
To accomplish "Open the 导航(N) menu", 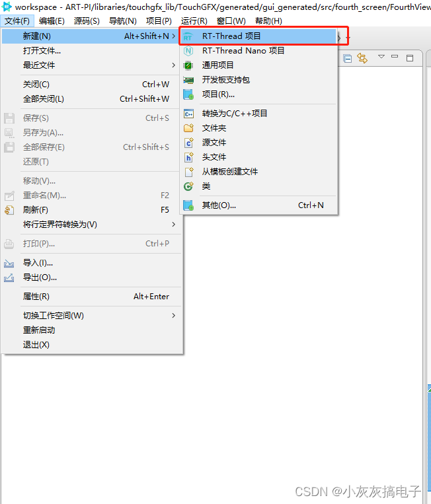I will point(122,21).
